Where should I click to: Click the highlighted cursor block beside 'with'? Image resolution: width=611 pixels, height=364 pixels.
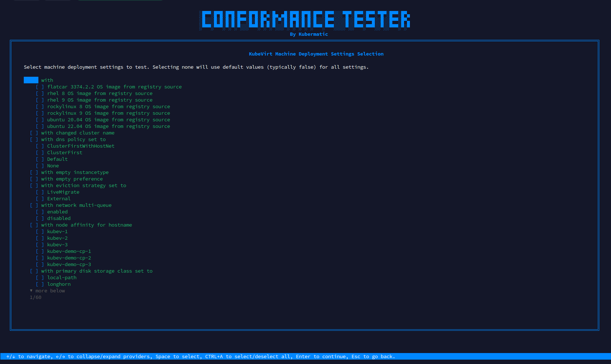31,80
